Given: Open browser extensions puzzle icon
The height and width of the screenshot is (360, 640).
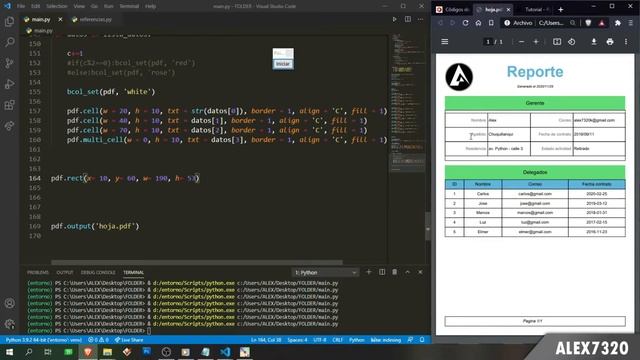Looking at the screenshot, I should click(618, 23).
